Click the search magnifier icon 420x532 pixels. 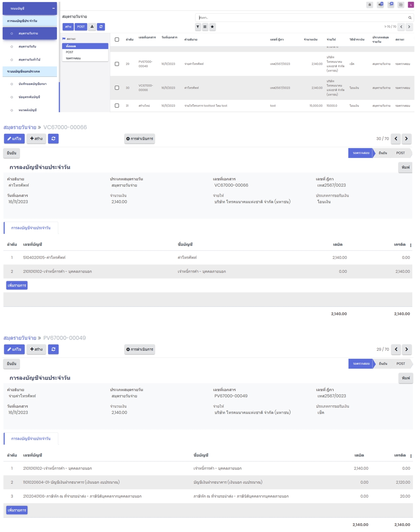pos(410,17)
